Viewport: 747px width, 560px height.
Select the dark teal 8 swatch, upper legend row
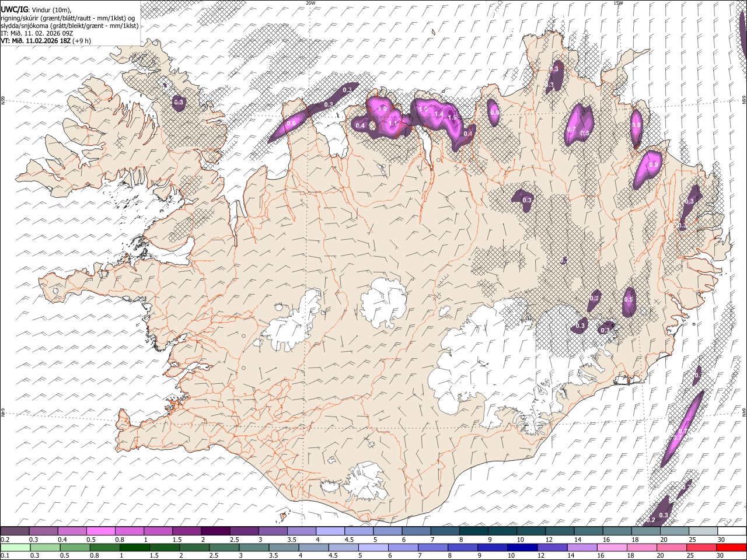point(473,531)
